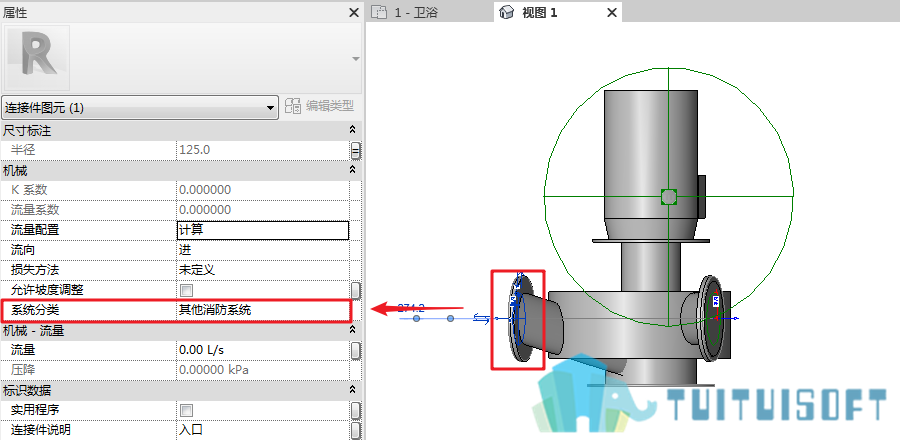This screenshot has width=900, height=440.
Task: Collapse the 尺寸标注 section
Action: tap(353, 131)
